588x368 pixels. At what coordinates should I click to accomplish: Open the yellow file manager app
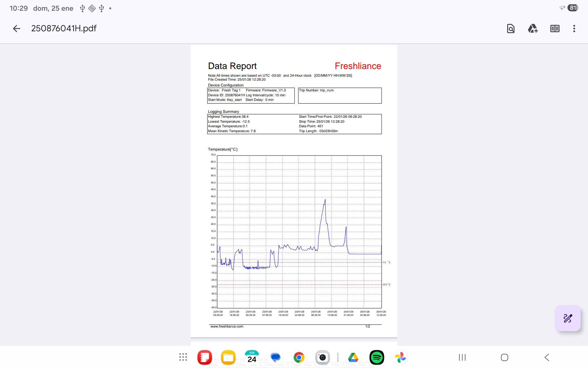[x=228, y=357]
